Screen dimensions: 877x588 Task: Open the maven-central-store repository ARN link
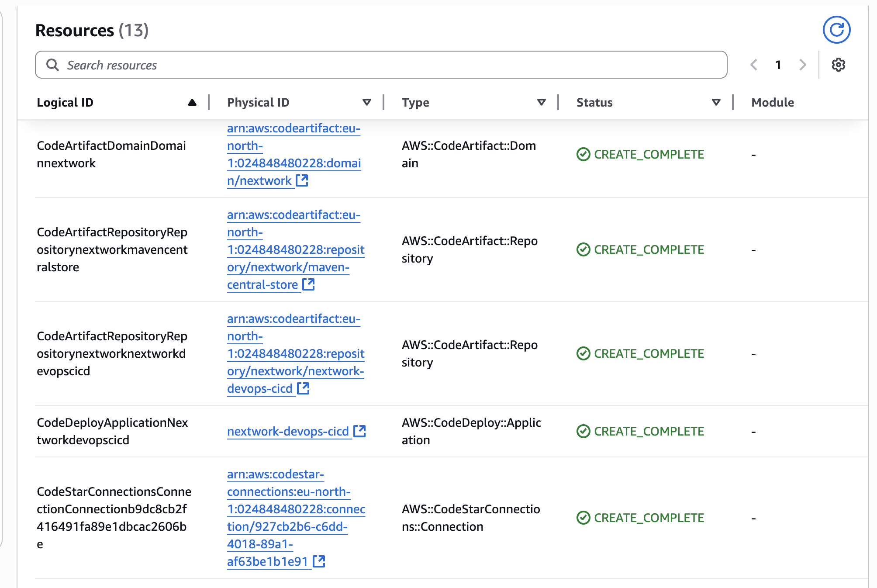(295, 249)
